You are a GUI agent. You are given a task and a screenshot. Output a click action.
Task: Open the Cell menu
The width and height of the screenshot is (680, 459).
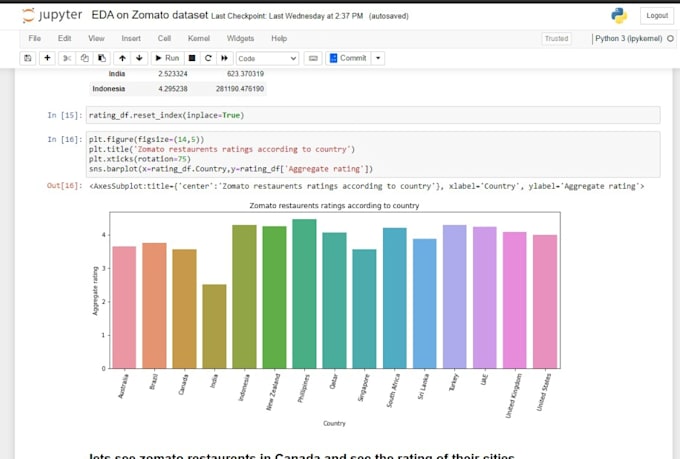pyautogui.click(x=164, y=38)
